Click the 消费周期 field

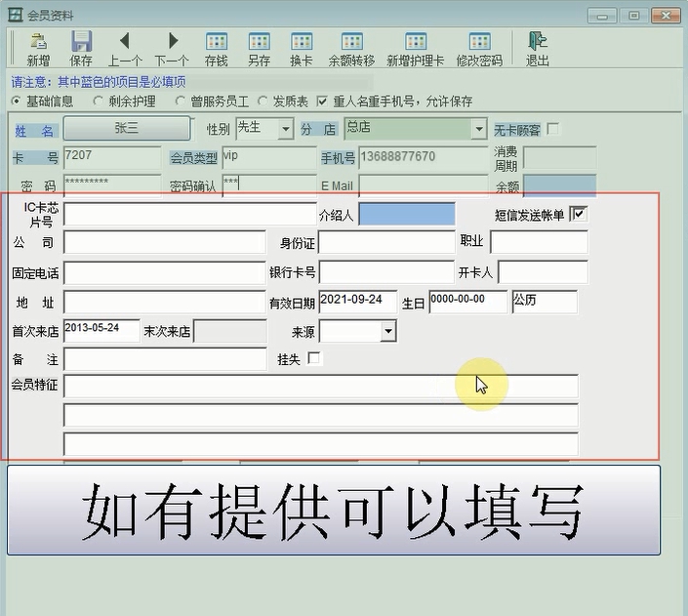coord(559,157)
